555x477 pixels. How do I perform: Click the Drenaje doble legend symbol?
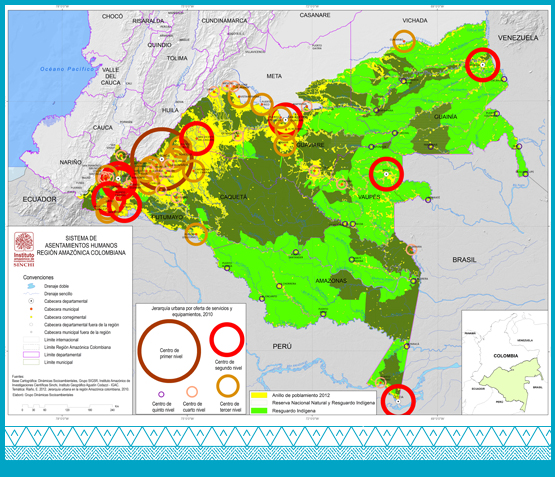pyautogui.click(x=31, y=286)
